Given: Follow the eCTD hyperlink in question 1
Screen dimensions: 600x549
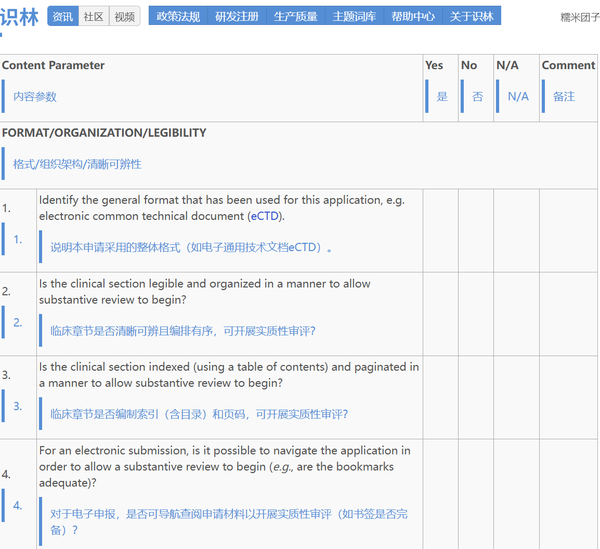Looking at the screenshot, I should click(266, 216).
